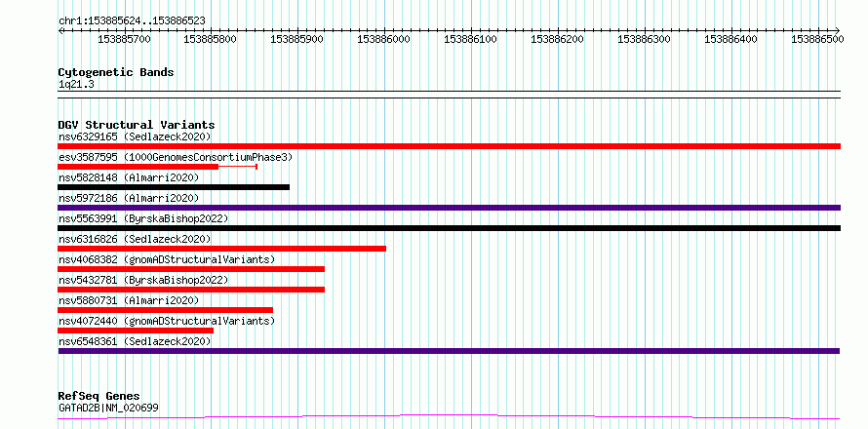Click ruler tick label 153886300
This screenshot has height=429, width=868.
click(x=645, y=39)
